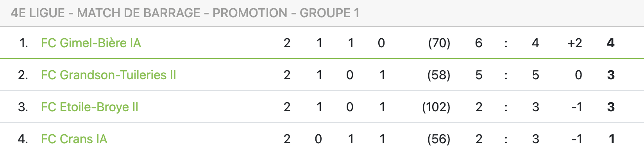Image resolution: width=644 pixels, height=153 pixels.
Task: Select rank number 3 in the standings
Action: tap(23, 107)
